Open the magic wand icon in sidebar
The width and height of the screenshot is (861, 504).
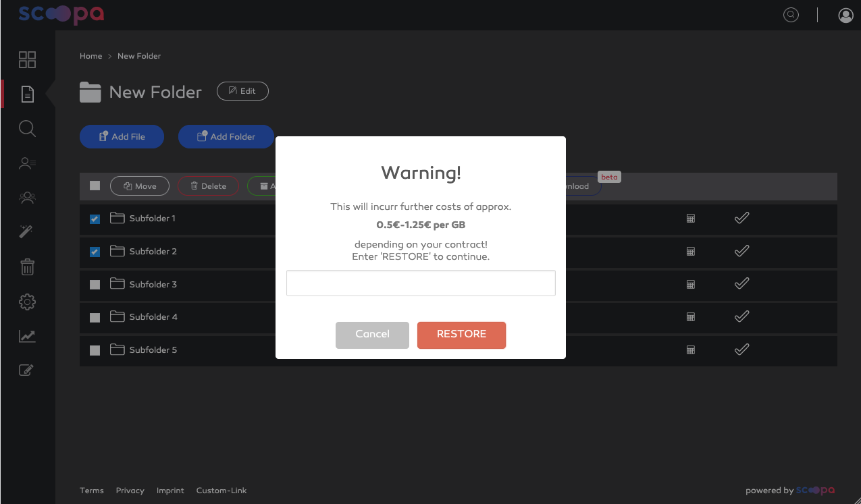pos(27,232)
